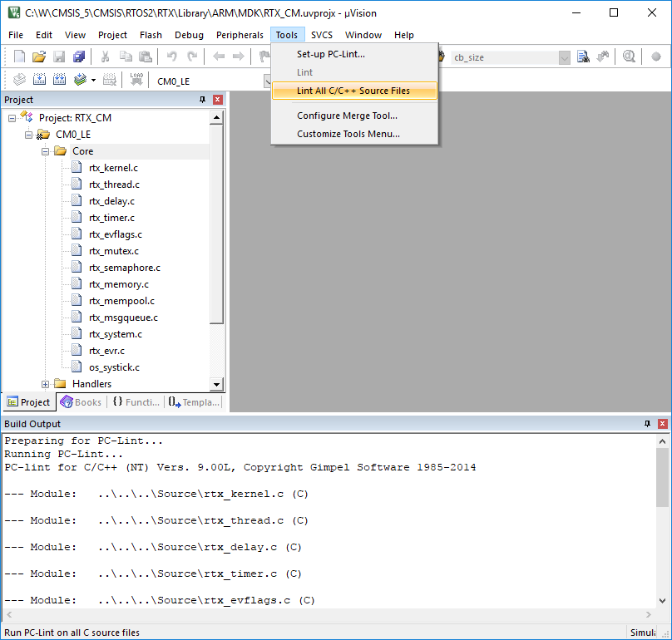Click the Download to flash LOAD icon

coord(136,81)
